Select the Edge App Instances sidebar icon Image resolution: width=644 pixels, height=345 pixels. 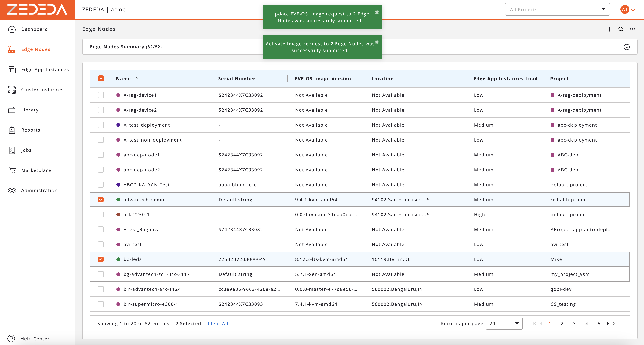click(12, 69)
